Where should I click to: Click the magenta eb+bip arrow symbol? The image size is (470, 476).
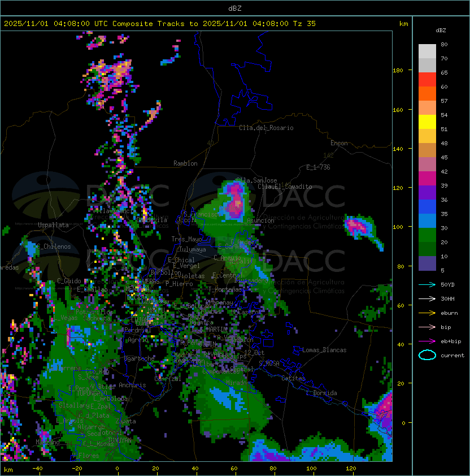click(427, 341)
